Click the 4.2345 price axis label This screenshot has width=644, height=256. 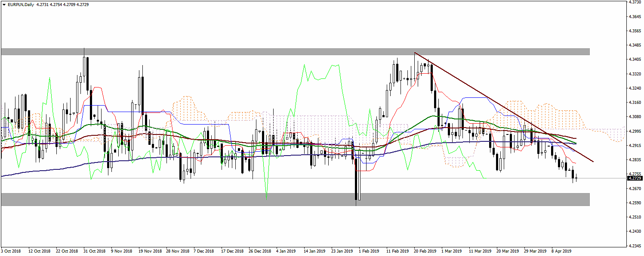635,246
